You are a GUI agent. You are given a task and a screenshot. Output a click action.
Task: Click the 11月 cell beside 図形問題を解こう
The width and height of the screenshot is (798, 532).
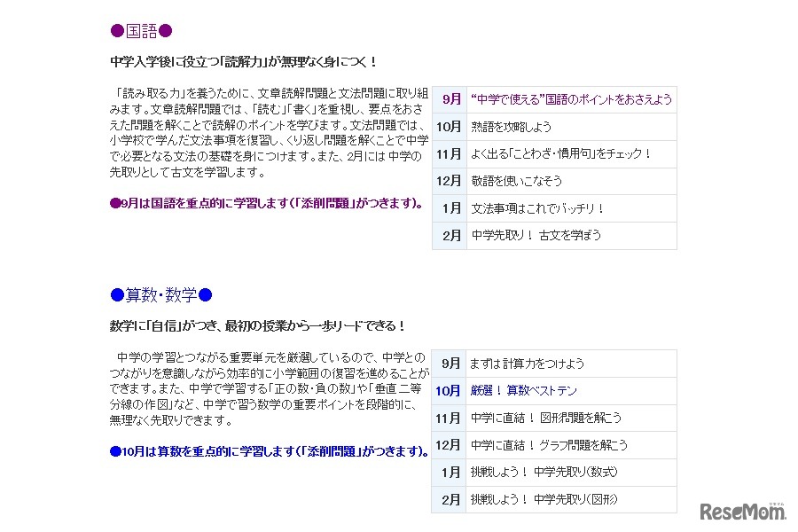449,418
